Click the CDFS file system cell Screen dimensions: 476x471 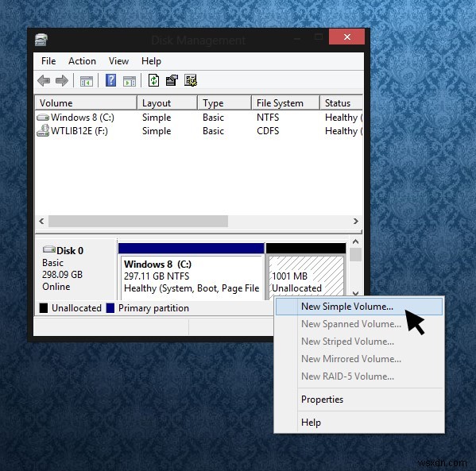[268, 131]
